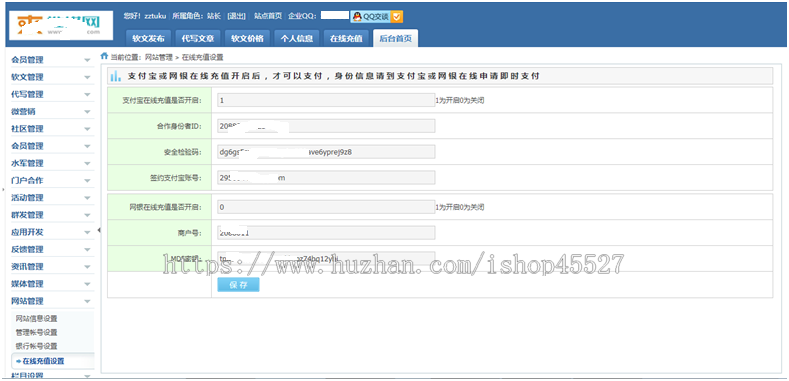Expand the 微营销 arrow

click(87, 112)
